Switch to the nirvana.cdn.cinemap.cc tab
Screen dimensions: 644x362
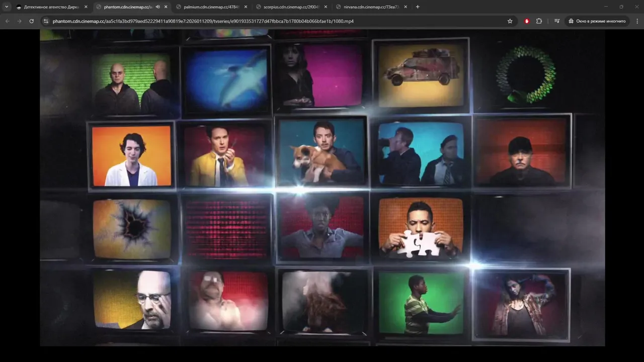[x=371, y=7]
